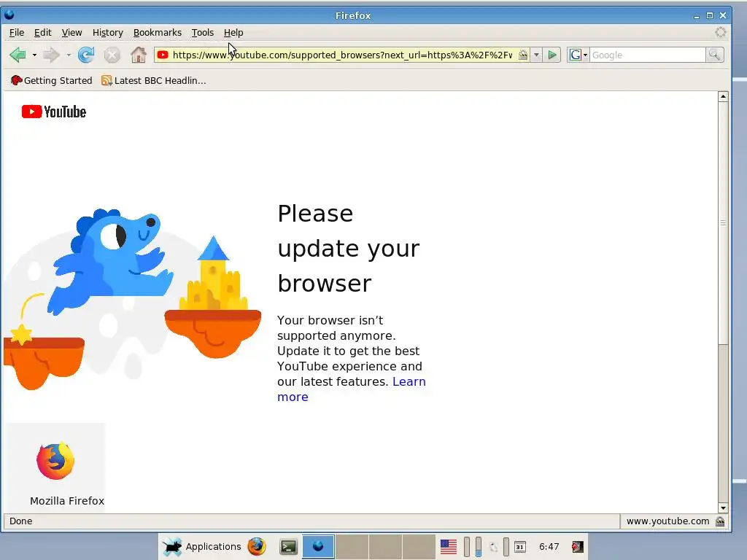Click the Firefox icon in the title bar

click(x=9, y=15)
